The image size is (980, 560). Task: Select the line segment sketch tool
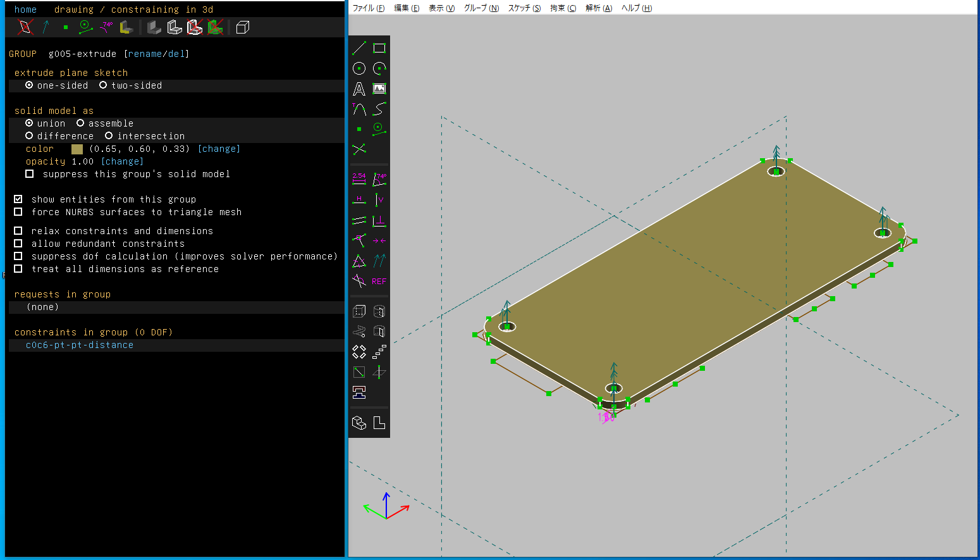(359, 48)
